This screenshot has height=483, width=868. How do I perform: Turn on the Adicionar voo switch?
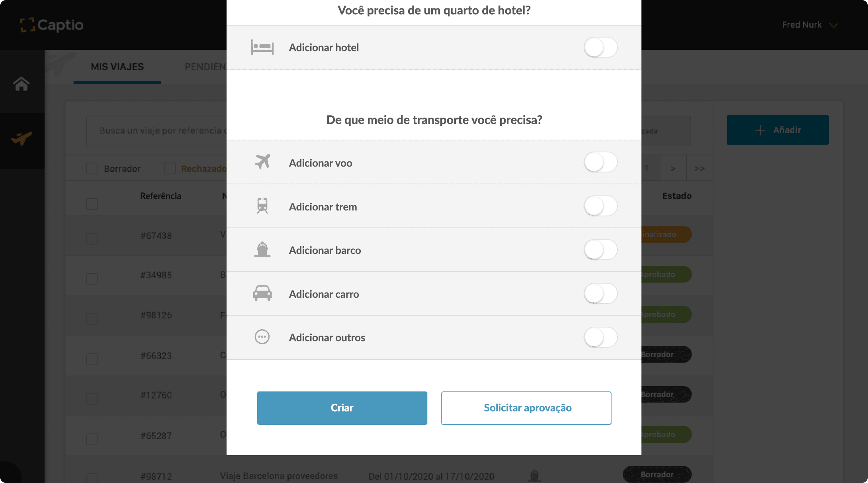(x=600, y=162)
